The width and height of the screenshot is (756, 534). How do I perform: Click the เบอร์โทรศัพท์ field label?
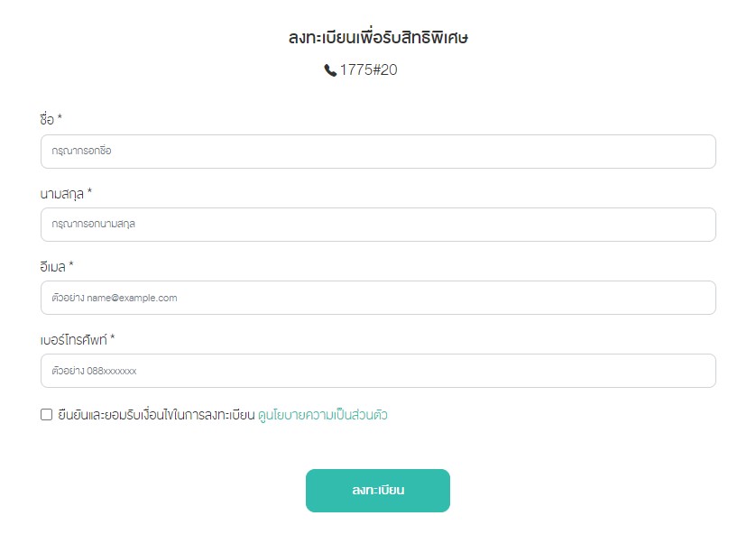pos(73,340)
